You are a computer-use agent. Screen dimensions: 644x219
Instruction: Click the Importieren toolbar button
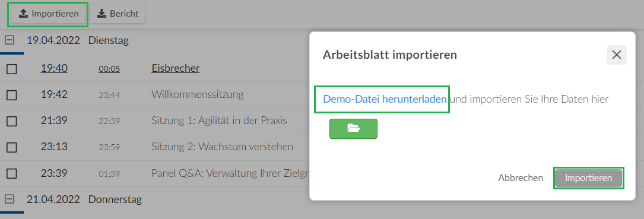pos(49,14)
